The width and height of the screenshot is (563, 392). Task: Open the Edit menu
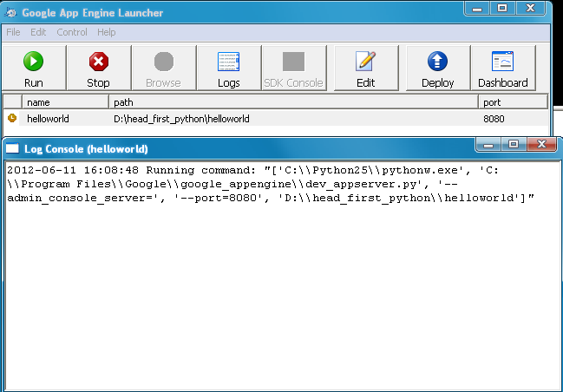[38, 32]
